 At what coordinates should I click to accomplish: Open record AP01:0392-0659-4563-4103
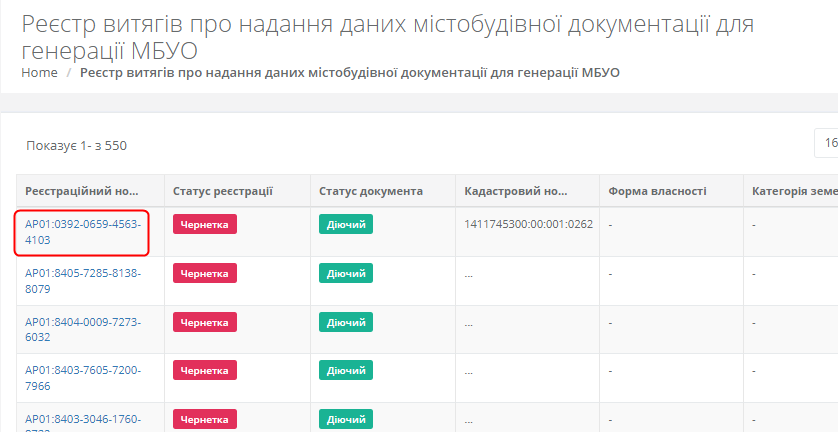(x=83, y=232)
